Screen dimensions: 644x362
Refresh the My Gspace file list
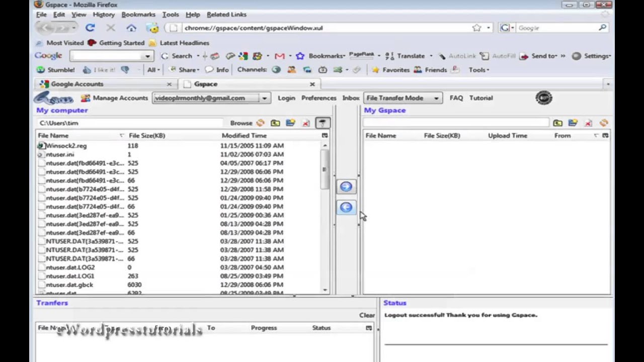604,123
